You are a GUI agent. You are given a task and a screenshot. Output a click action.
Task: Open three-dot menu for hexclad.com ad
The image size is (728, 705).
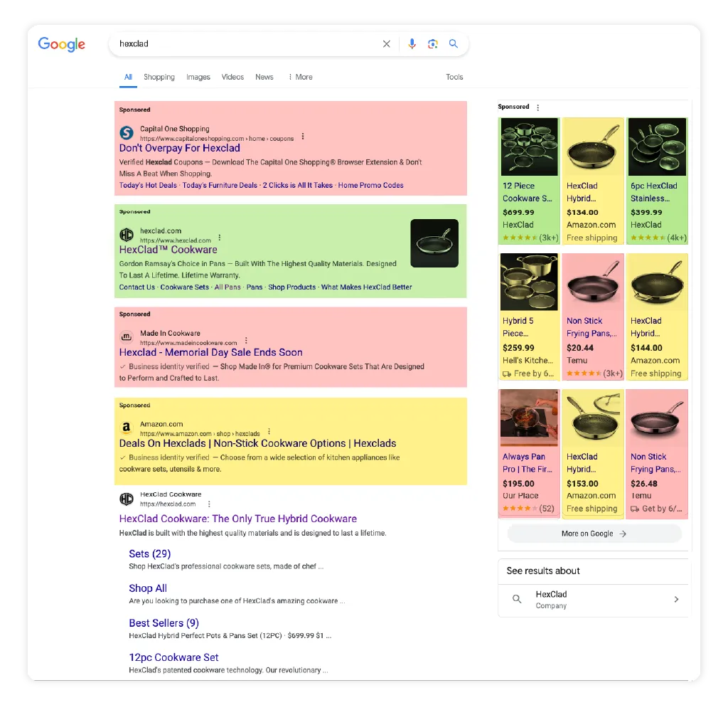tap(220, 238)
